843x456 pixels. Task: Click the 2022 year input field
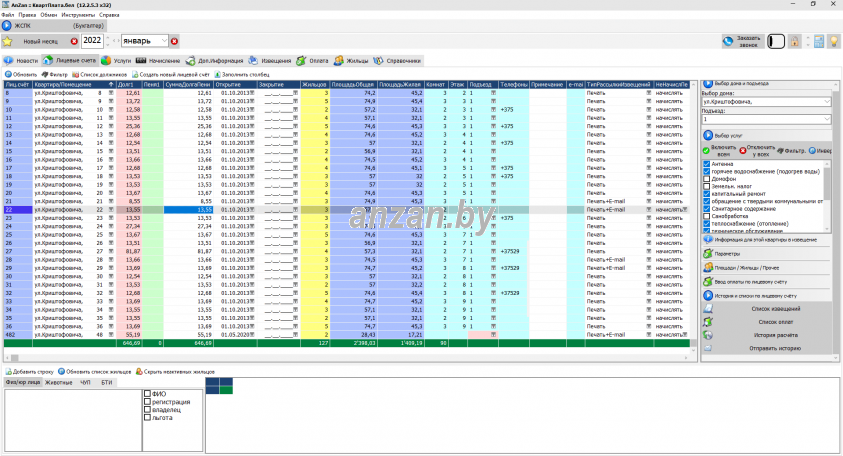click(x=92, y=41)
